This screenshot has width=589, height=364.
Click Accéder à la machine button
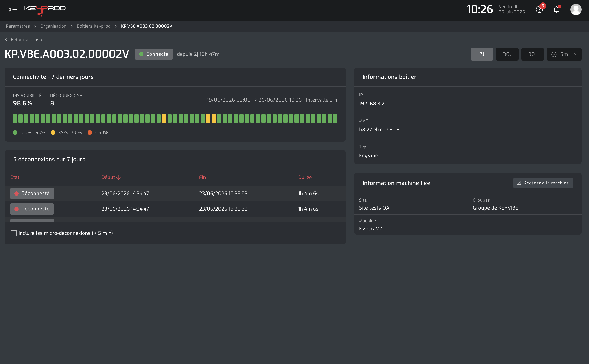(x=543, y=183)
